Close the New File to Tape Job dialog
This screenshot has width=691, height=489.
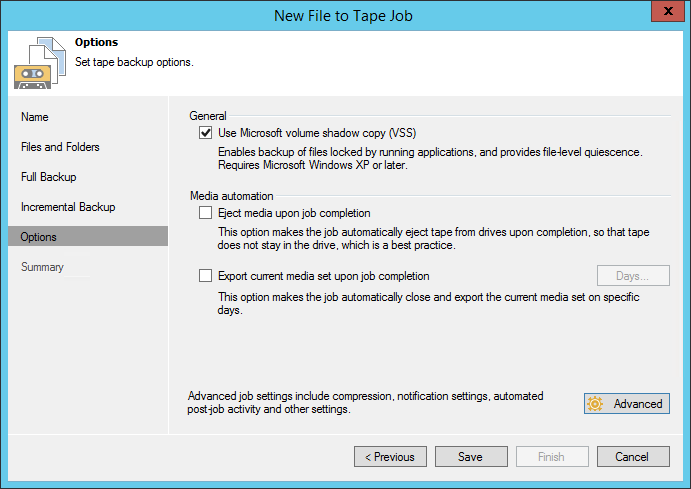coord(668,11)
